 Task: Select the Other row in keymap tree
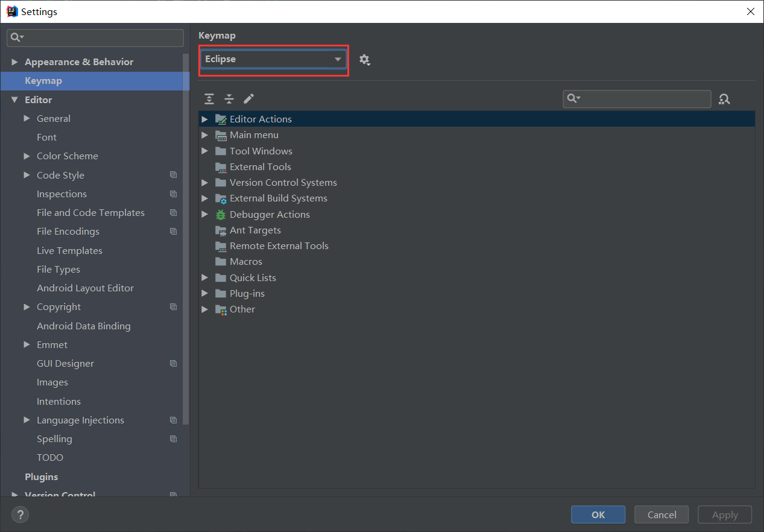click(477, 309)
